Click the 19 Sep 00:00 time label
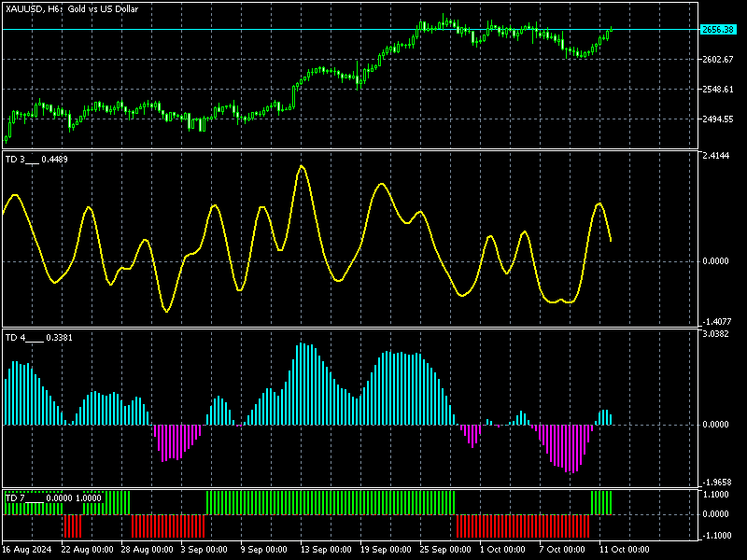This screenshot has height=560, width=747. click(x=386, y=550)
